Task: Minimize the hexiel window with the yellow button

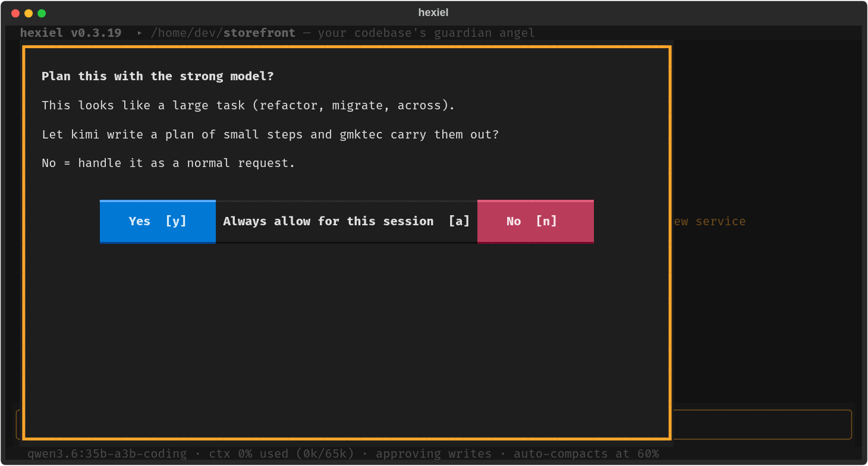Action: (29, 13)
